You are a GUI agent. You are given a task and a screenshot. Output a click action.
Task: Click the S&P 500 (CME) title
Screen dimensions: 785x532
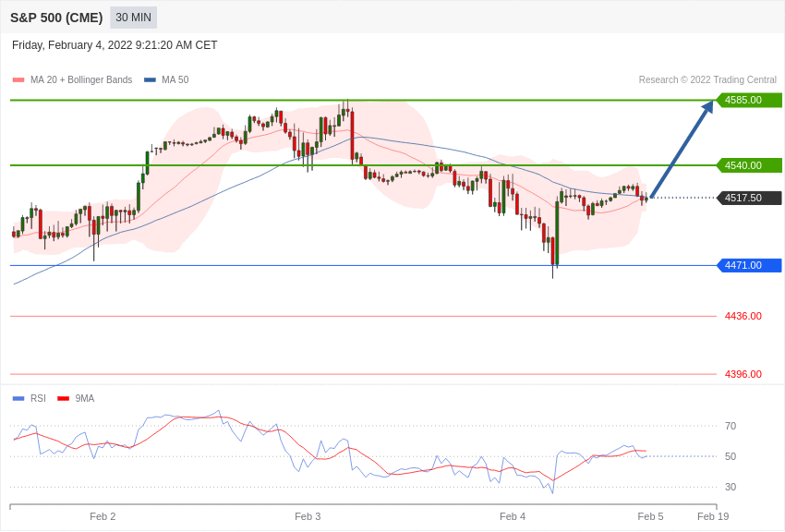(x=56, y=18)
